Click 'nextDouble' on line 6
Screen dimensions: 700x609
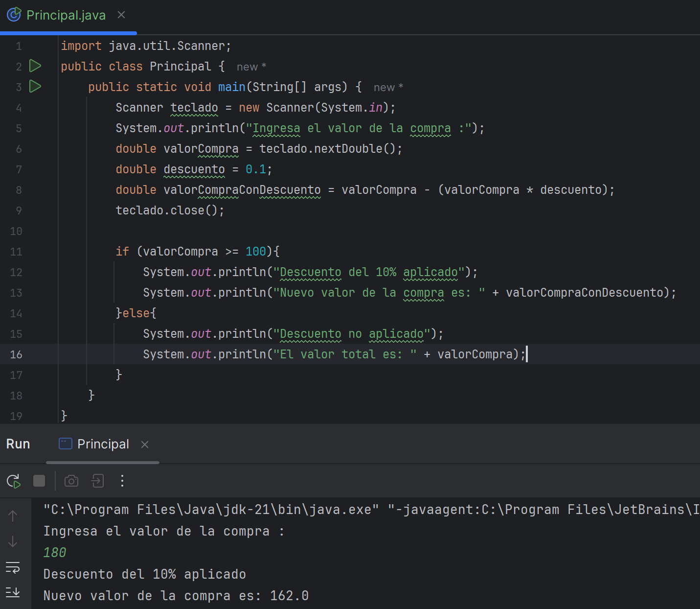348,148
